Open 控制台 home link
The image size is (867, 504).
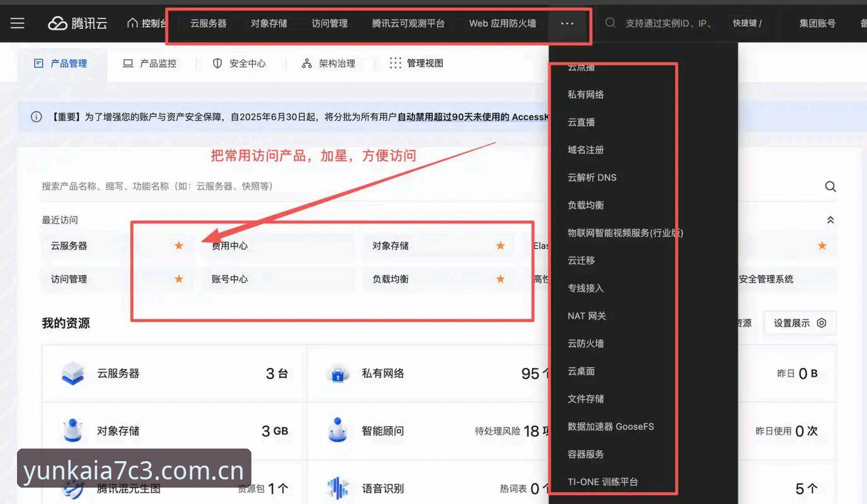tap(147, 23)
